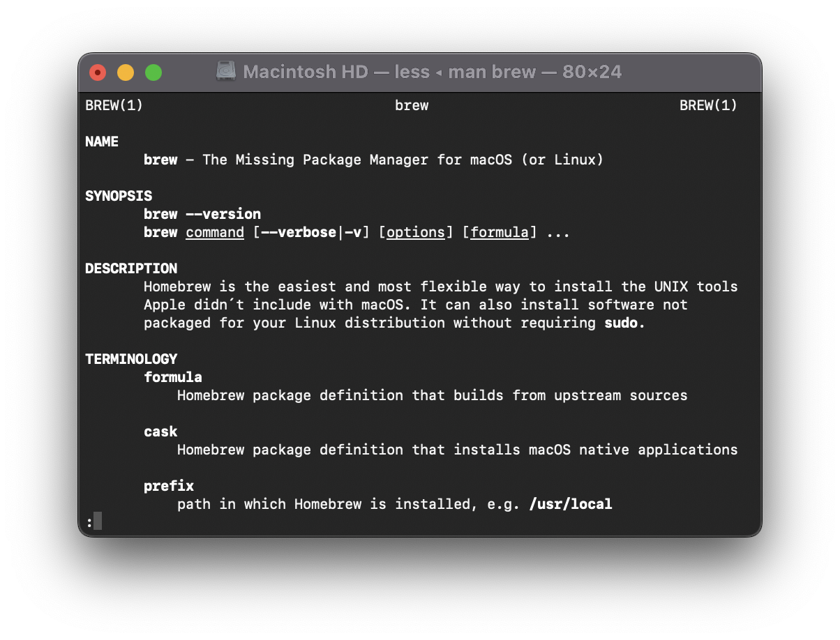
Task: Click the 'brew --version' line
Action: pyautogui.click(x=202, y=214)
